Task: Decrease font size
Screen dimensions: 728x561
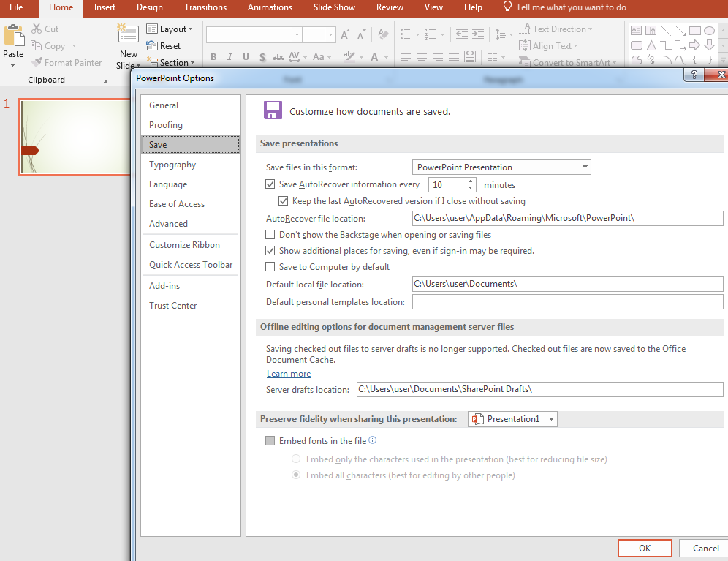Action: [x=361, y=34]
